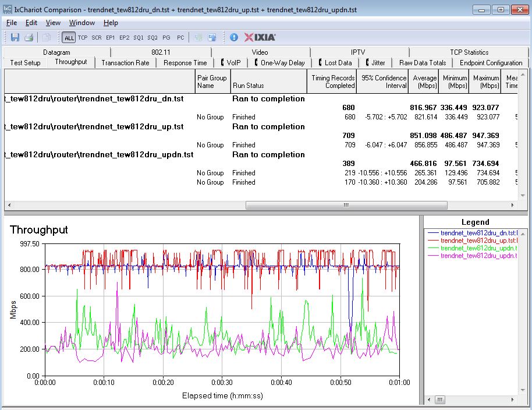Click the greyed green toolbar icon right of PC

(198, 37)
